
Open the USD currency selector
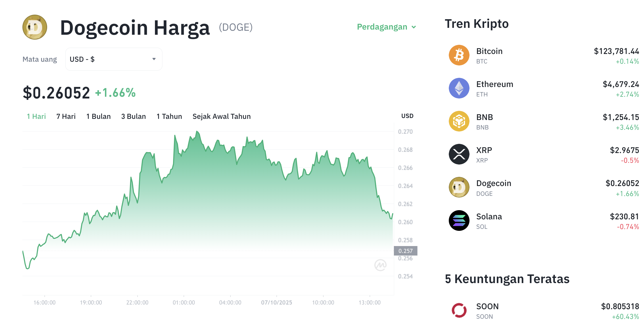pos(114,59)
